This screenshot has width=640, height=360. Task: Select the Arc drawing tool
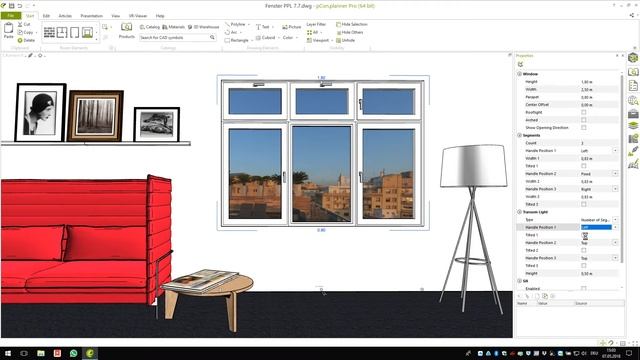[231, 32]
